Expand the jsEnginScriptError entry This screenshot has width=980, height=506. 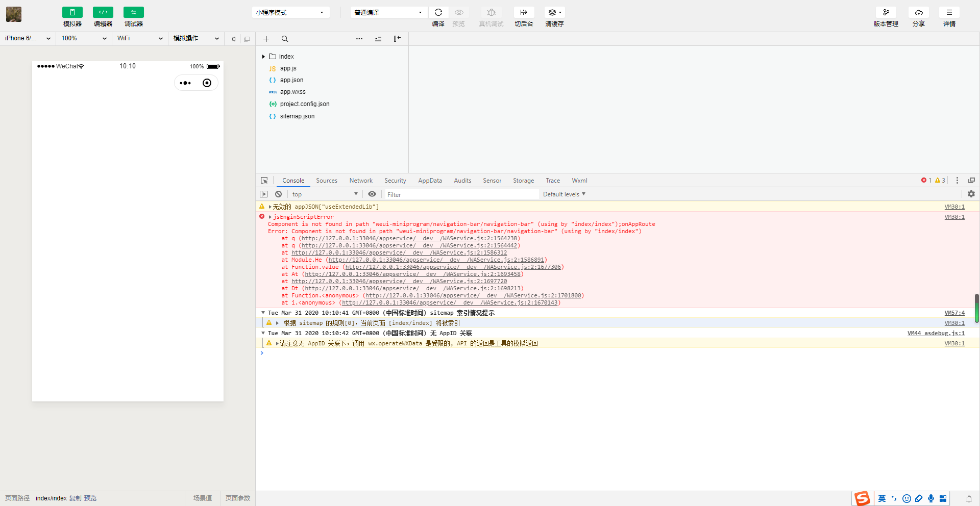[x=270, y=217]
